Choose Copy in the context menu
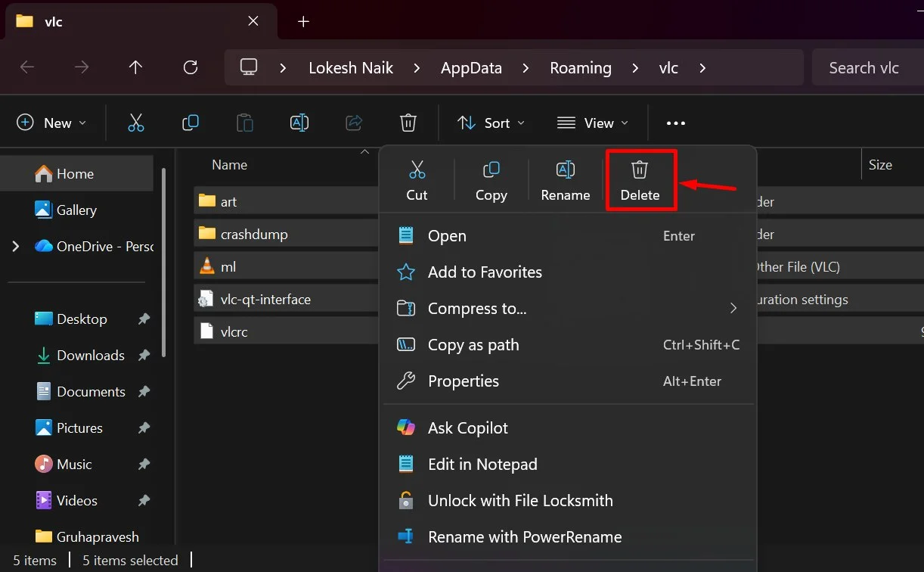 [491, 180]
